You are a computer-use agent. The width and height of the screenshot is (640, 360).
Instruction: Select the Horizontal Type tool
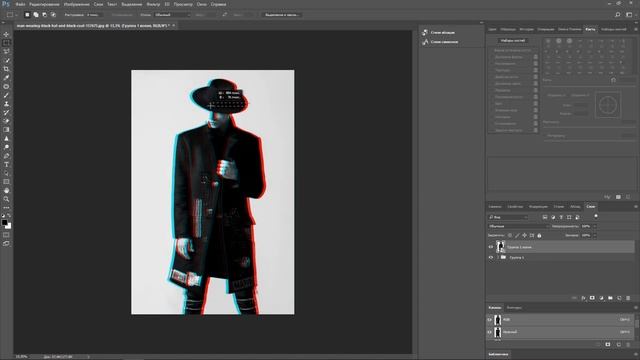click(6, 164)
